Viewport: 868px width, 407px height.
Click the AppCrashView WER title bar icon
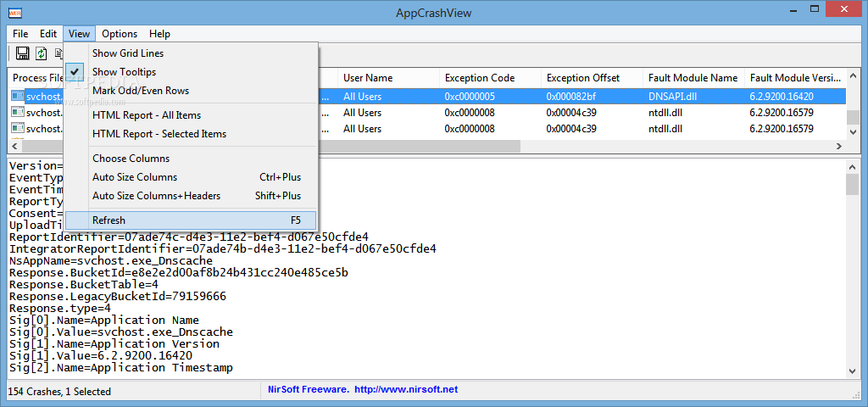(14, 14)
